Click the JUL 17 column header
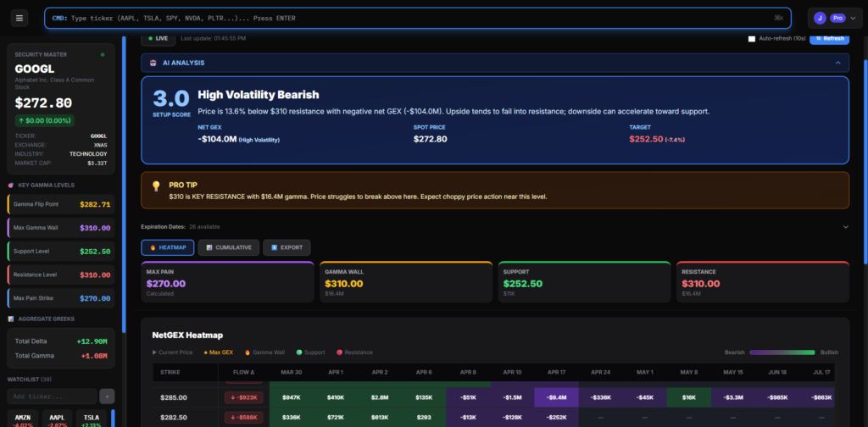This screenshot has height=427, width=868. pyautogui.click(x=821, y=372)
